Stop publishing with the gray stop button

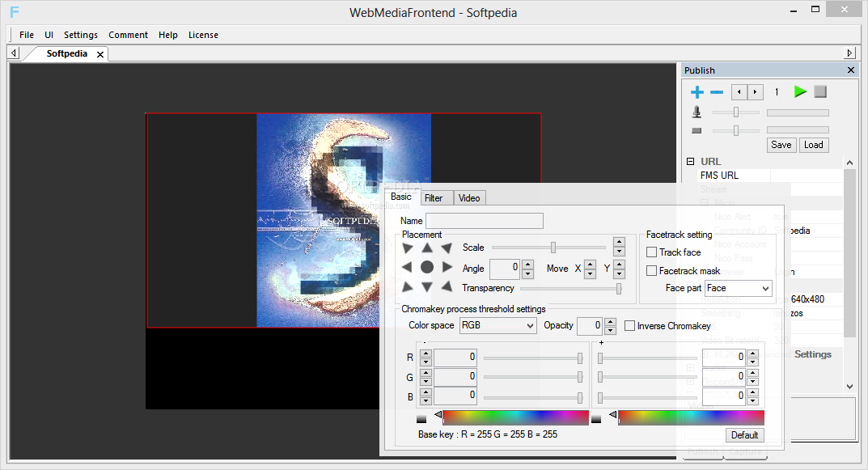coord(820,92)
